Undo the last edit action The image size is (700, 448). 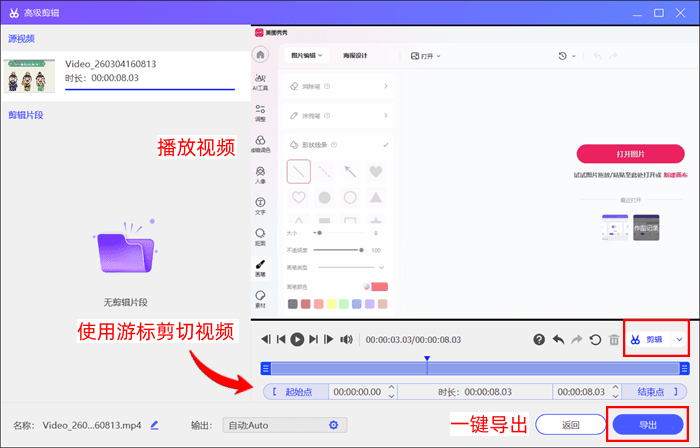[x=558, y=340]
